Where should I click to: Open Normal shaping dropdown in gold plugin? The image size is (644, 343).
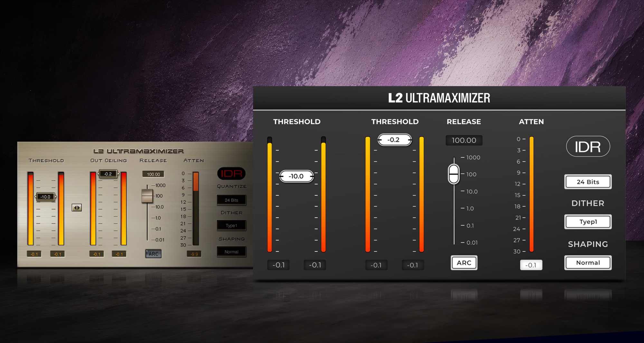pos(232,252)
